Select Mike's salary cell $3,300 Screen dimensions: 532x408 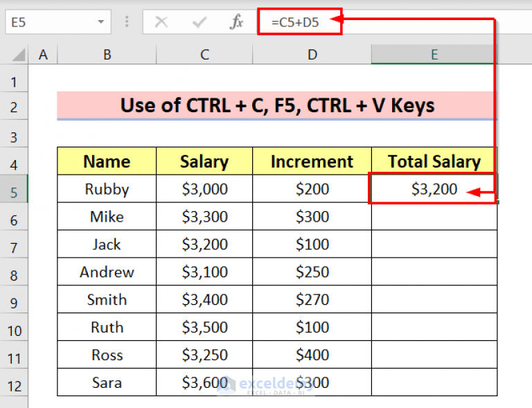[204, 216]
